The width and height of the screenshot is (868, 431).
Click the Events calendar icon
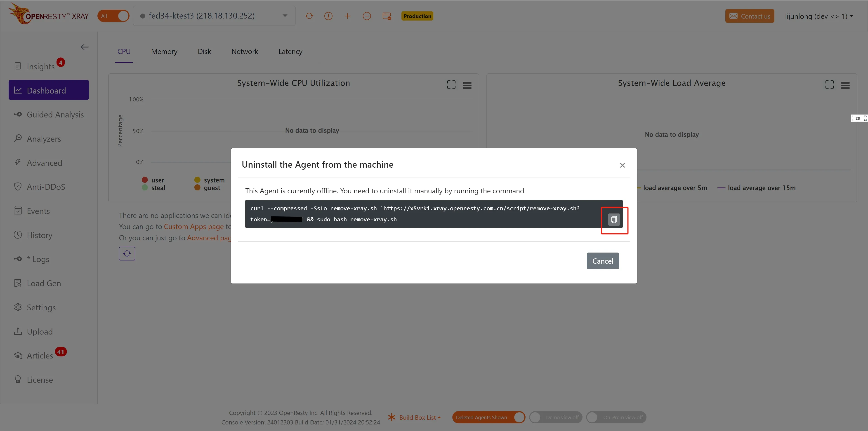click(x=18, y=211)
